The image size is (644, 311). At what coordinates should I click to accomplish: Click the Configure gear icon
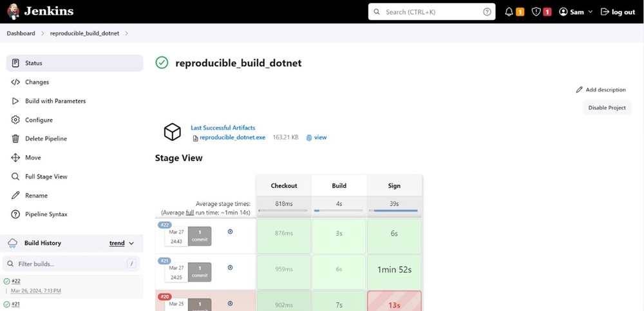coord(15,120)
